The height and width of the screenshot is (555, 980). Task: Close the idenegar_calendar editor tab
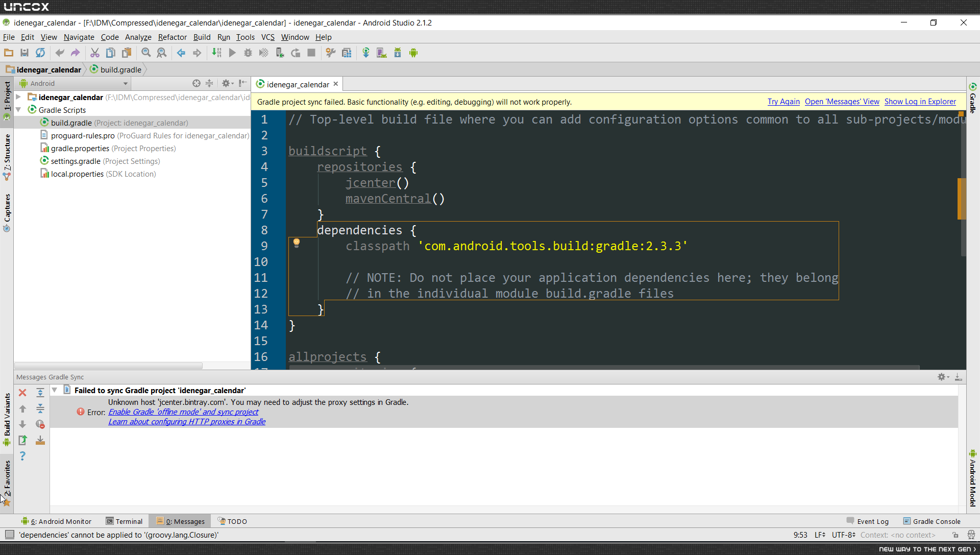(336, 84)
